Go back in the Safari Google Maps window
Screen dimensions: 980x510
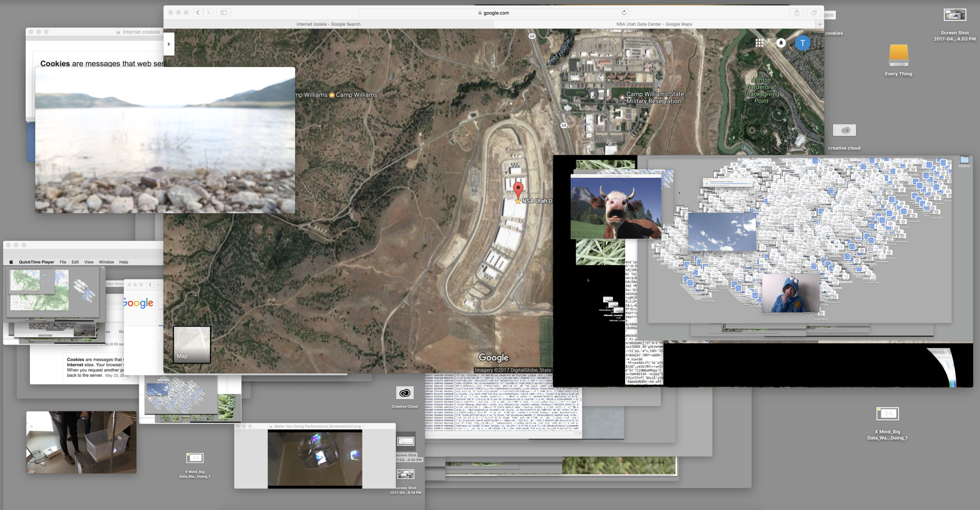pyautogui.click(x=198, y=13)
